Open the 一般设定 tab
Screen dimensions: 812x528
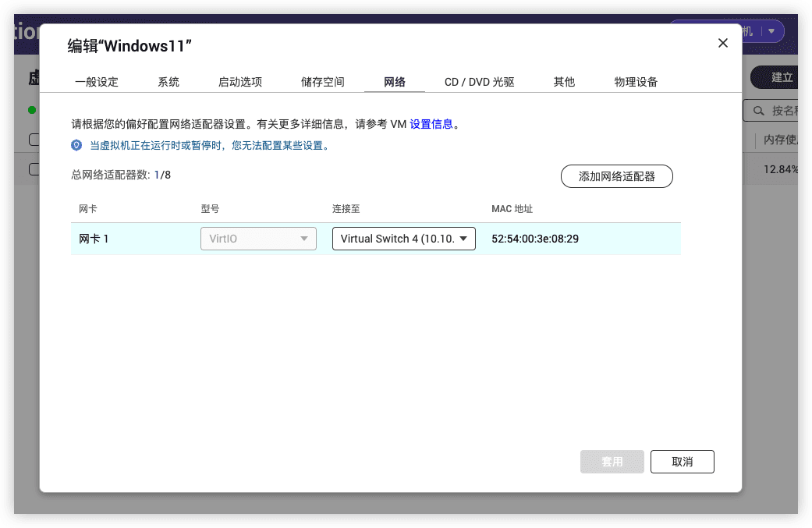pos(97,82)
